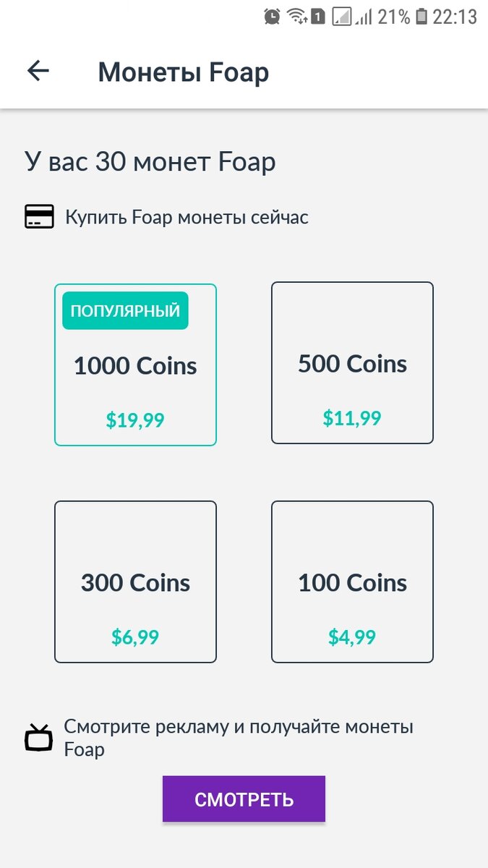Image resolution: width=488 pixels, height=868 pixels.
Task: Select the 300 Coins package
Action: 135,581
